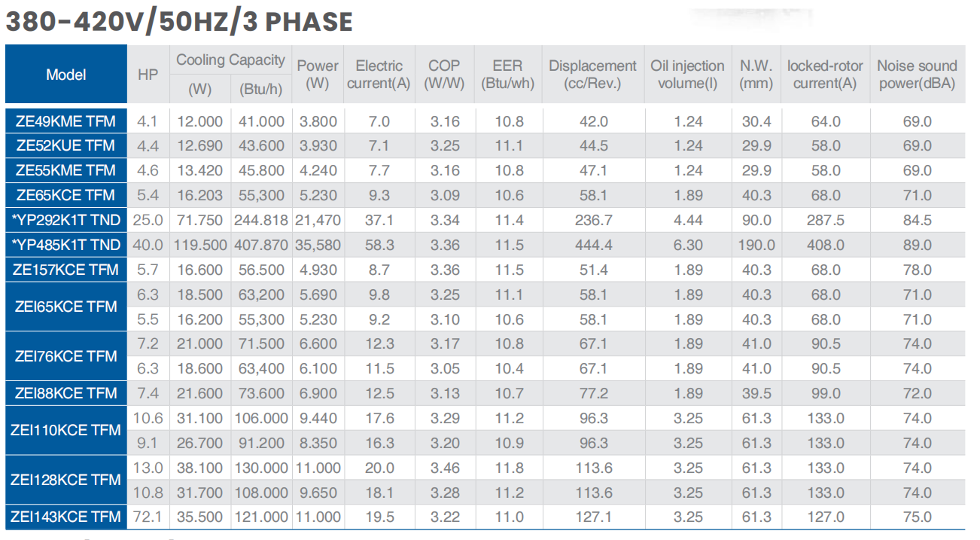Select the ZE157KCE TFM model cell
The height and width of the screenshot is (540, 980).
(x=66, y=270)
